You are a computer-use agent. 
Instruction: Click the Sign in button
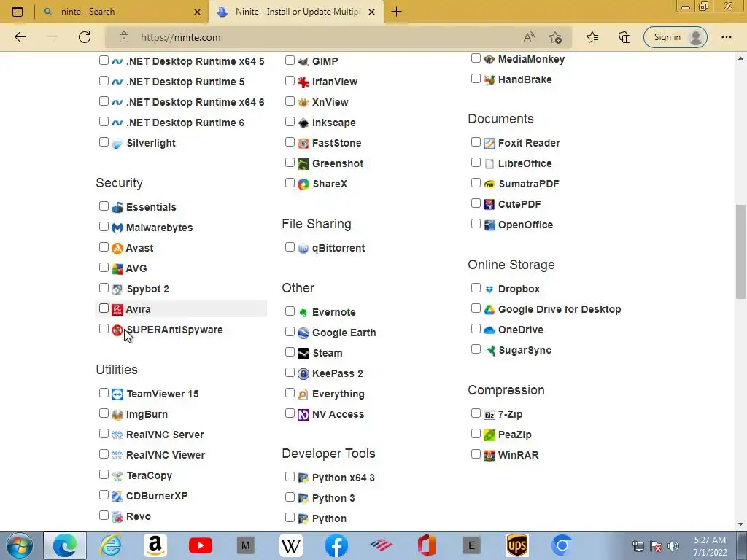point(675,37)
